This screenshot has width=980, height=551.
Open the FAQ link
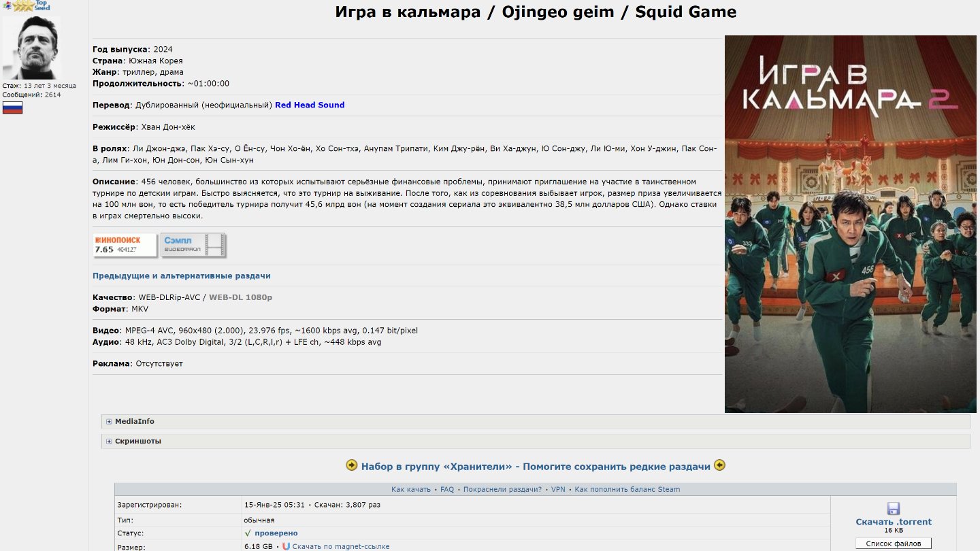(x=446, y=489)
